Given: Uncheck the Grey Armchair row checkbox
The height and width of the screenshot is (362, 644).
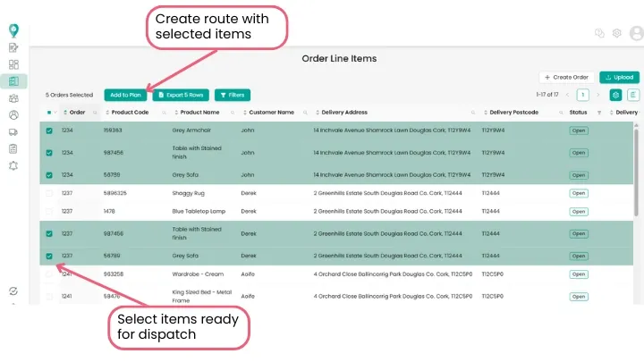Looking at the screenshot, I should (x=49, y=130).
